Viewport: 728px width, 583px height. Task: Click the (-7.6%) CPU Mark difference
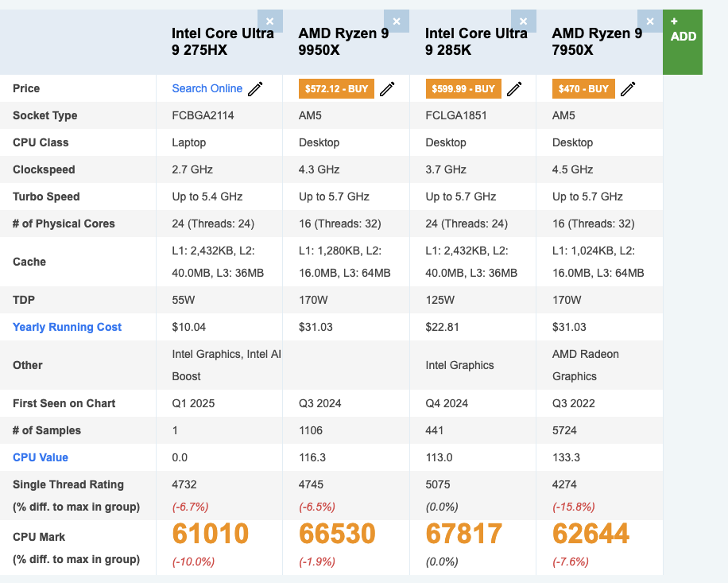570,562
